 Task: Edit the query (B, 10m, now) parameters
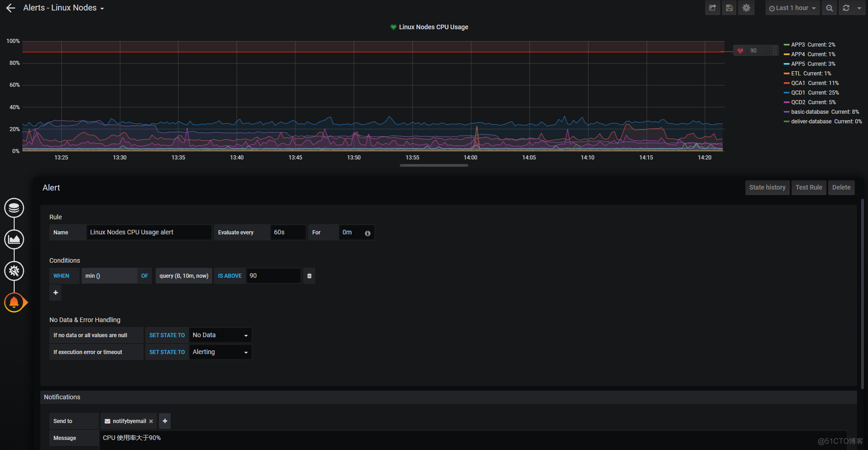pyautogui.click(x=184, y=276)
